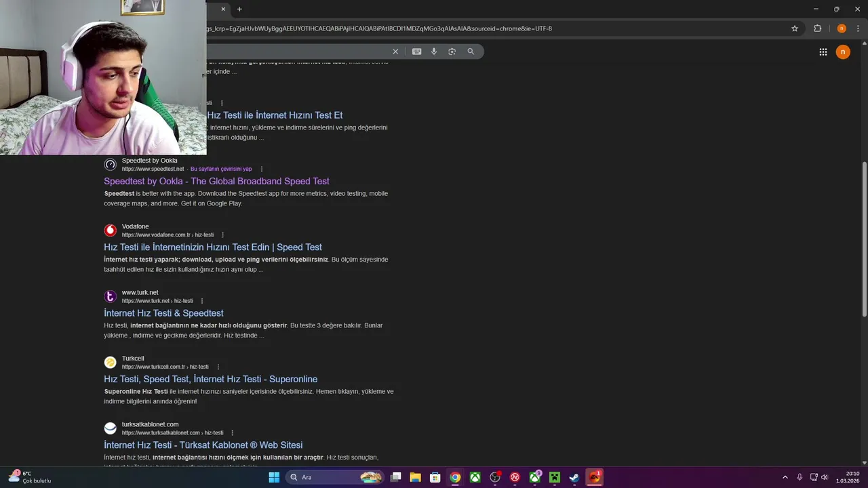Open the weather widget showing 6°C

tap(29, 477)
